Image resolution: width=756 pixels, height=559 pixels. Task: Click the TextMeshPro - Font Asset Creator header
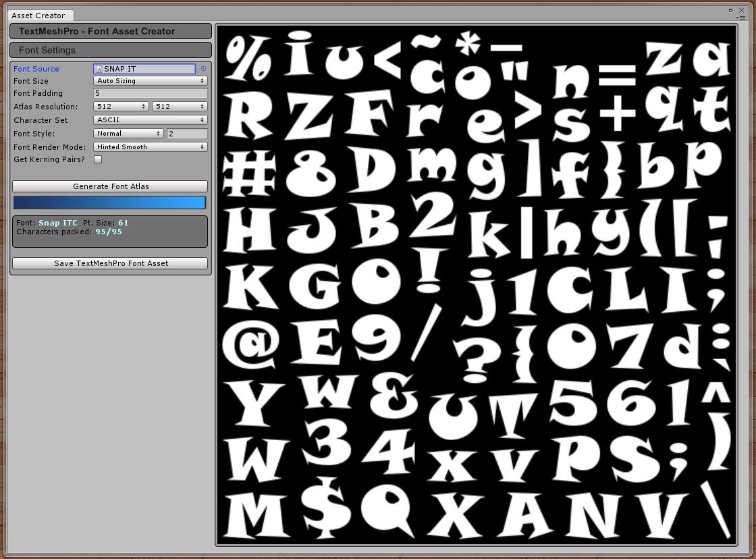pos(110,31)
